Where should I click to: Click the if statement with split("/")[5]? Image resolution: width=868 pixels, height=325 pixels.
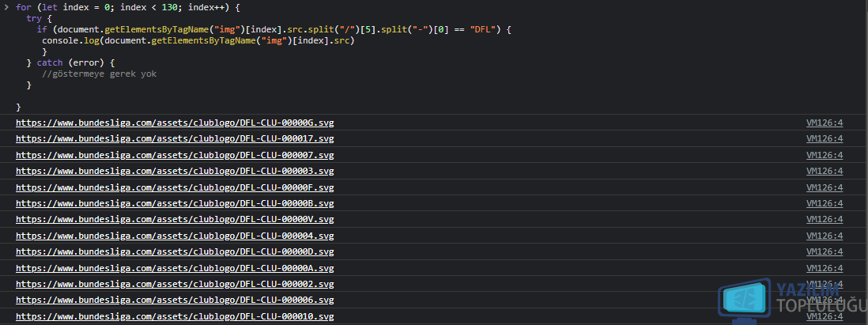(274, 30)
